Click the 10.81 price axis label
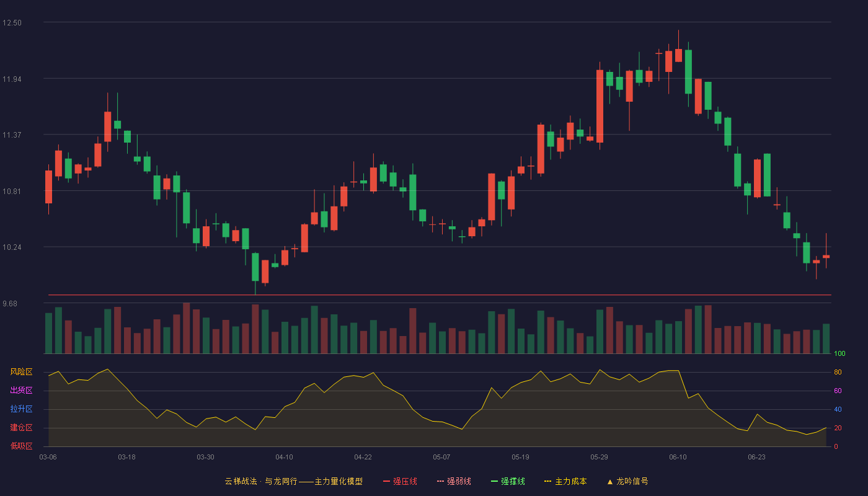Image resolution: width=868 pixels, height=496 pixels. tap(12, 191)
